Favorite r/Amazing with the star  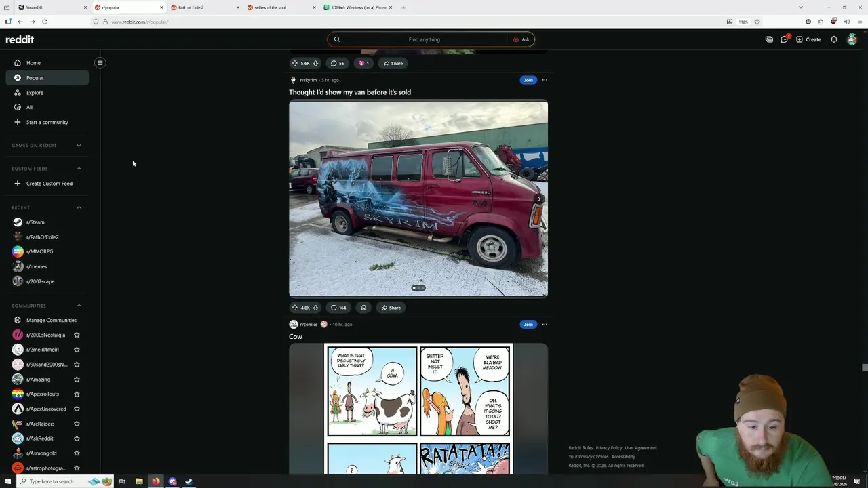pyautogui.click(x=77, y=380)
